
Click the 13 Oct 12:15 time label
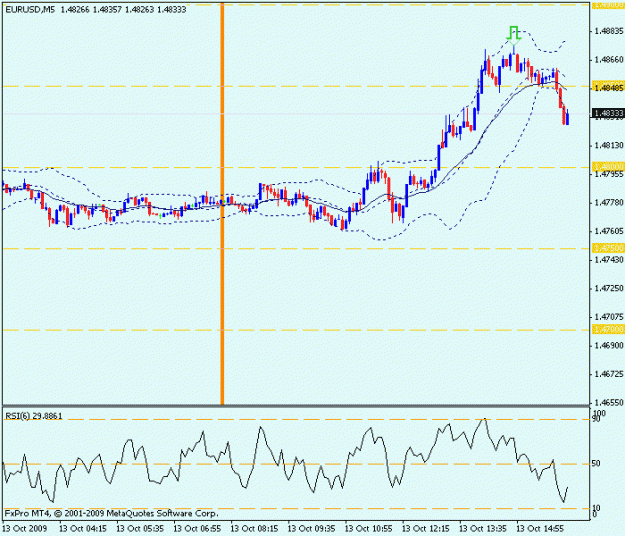tap(425, 529)
